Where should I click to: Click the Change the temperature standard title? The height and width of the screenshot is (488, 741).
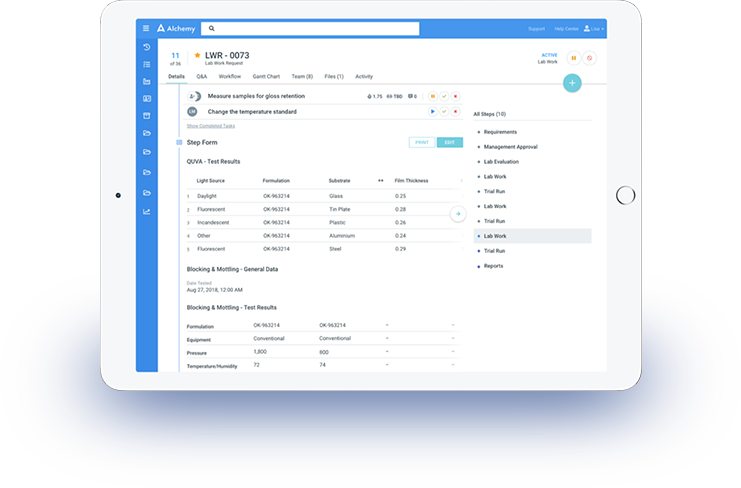[x=252, y=112]
